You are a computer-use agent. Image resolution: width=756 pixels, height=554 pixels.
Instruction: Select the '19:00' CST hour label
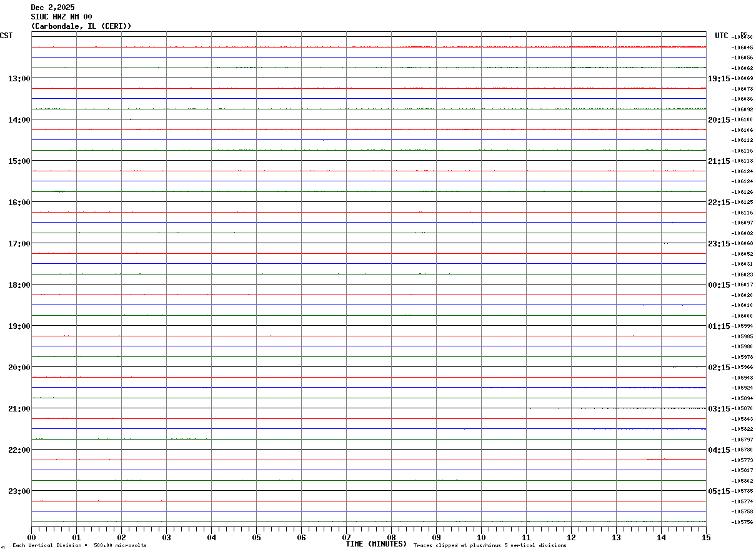click(19, 326)
